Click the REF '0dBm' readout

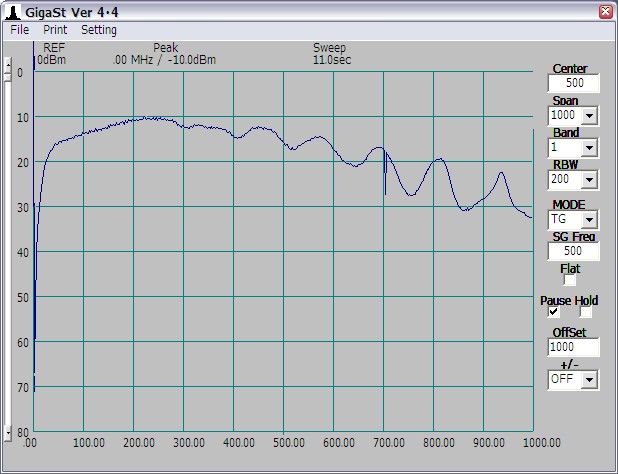pos(52,60)
